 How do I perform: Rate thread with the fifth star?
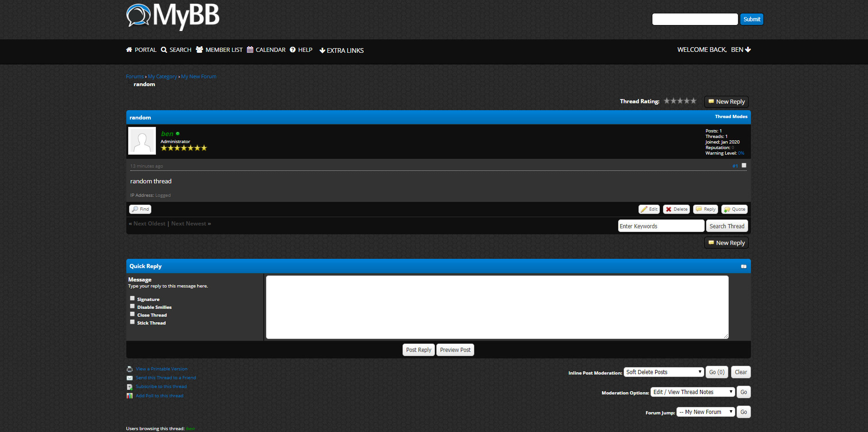[x=693, y=101]
